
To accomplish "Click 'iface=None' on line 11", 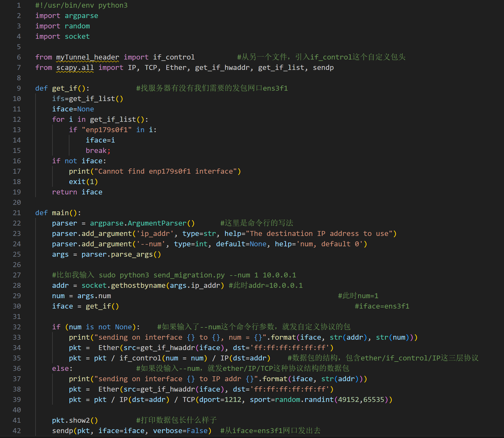I will tap(73, 109).
